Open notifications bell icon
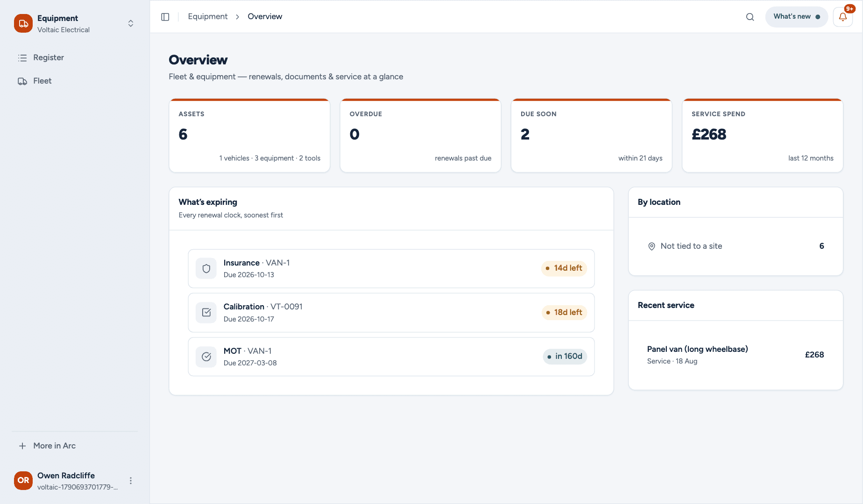Image resolution: width=863 pixels, height=504 pixels. pos(843,17)
